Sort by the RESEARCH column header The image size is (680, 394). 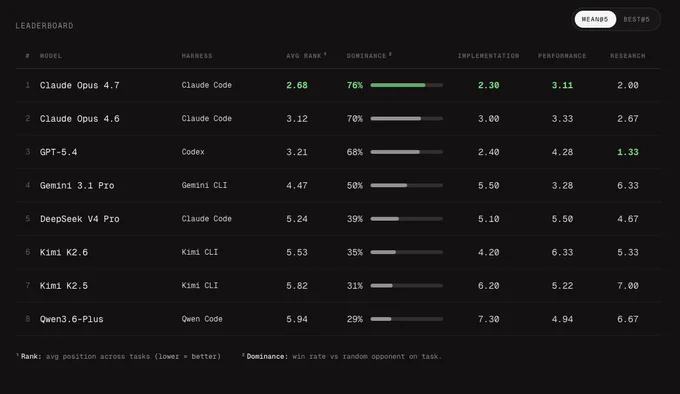click(x=628, y=56)
